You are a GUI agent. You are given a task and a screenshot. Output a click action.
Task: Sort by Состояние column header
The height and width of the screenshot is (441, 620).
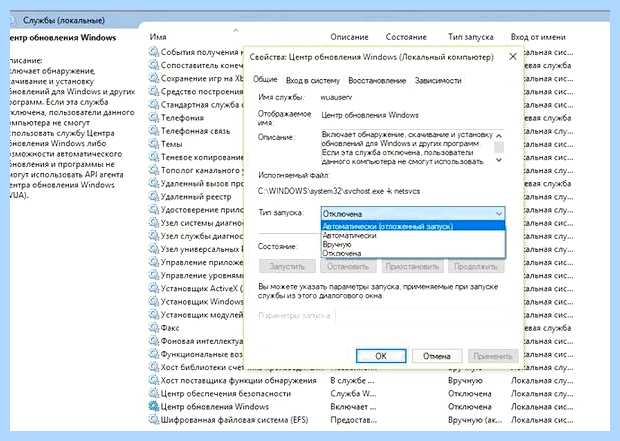pos(406,37)
